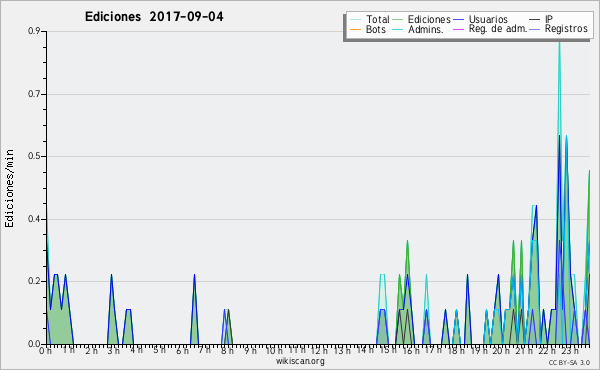This screenshot has width=600, height=370.
Task: Click the '10 h' x-axis label
Action: pyautogui.click(x=274, y=351)
